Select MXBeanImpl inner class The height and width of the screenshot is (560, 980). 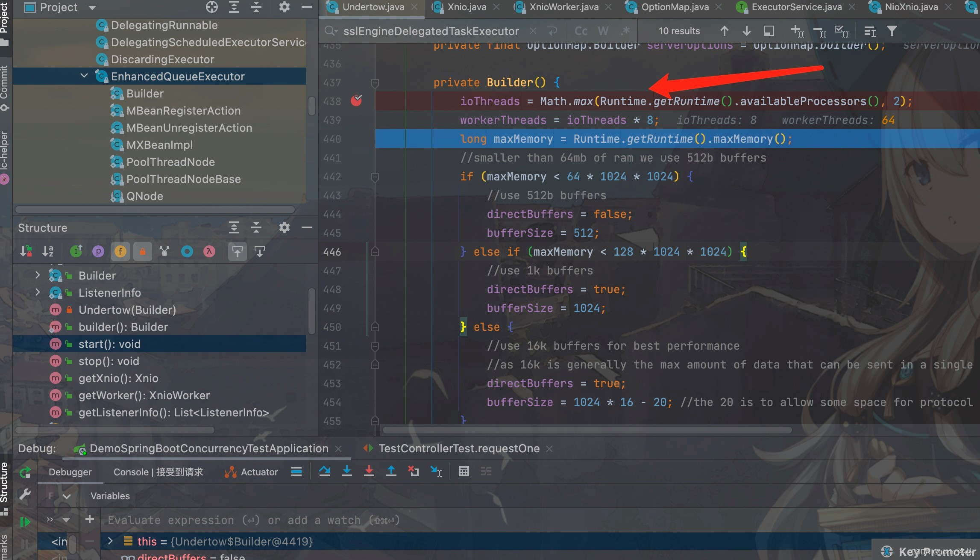159,145
